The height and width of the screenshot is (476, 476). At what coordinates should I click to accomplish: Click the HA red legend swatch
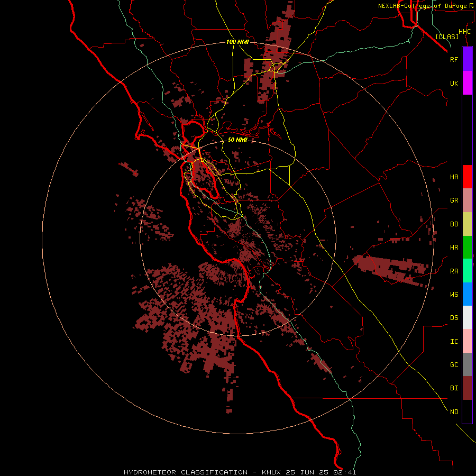[467, 177]
